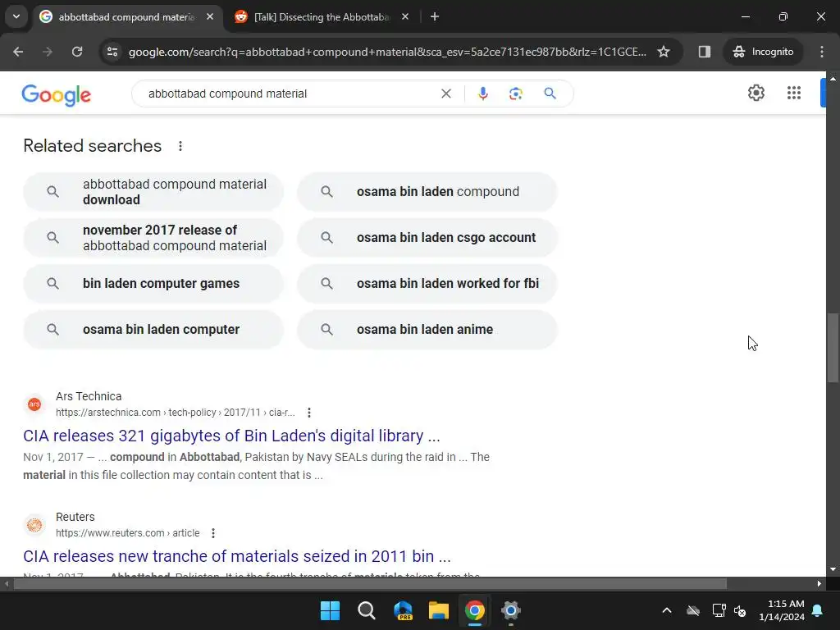Search bin laden computer games
Screen dimensions: 840x630
(153, 283)
